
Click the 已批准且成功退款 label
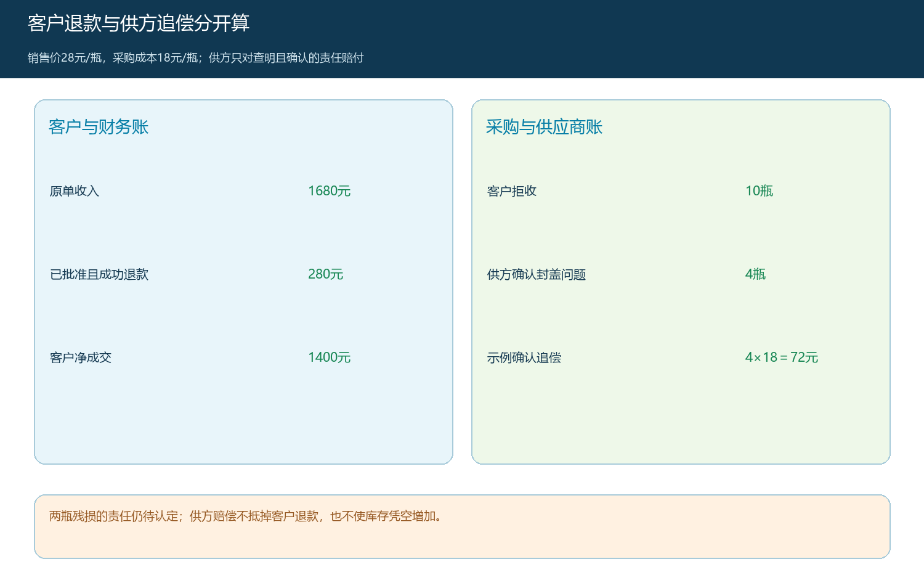point(99,274)
